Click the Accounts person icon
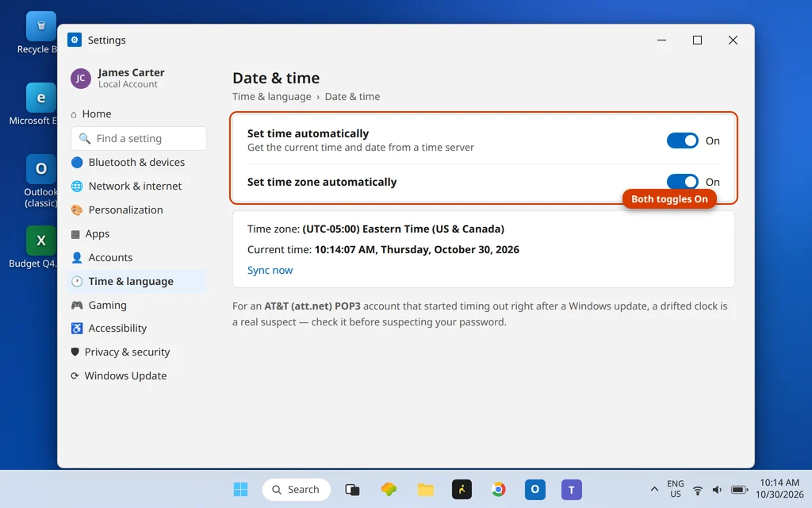Image resolution: width=812 pixels, height=508 pixels. (x=77, y=258)
